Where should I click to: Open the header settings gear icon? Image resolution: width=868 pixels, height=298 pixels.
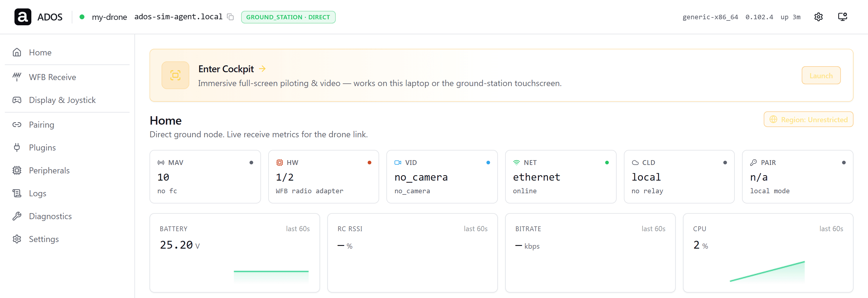tap(819, 17)
